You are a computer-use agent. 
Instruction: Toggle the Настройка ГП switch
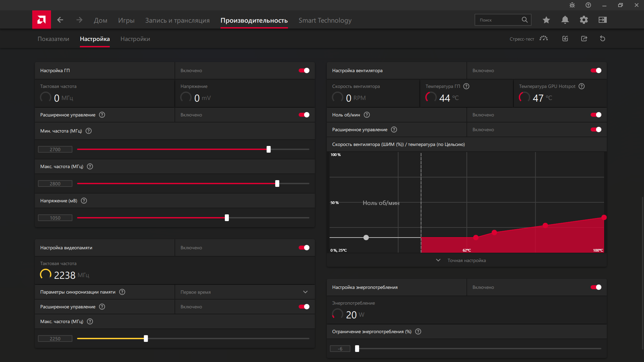[x=304, y=70]
